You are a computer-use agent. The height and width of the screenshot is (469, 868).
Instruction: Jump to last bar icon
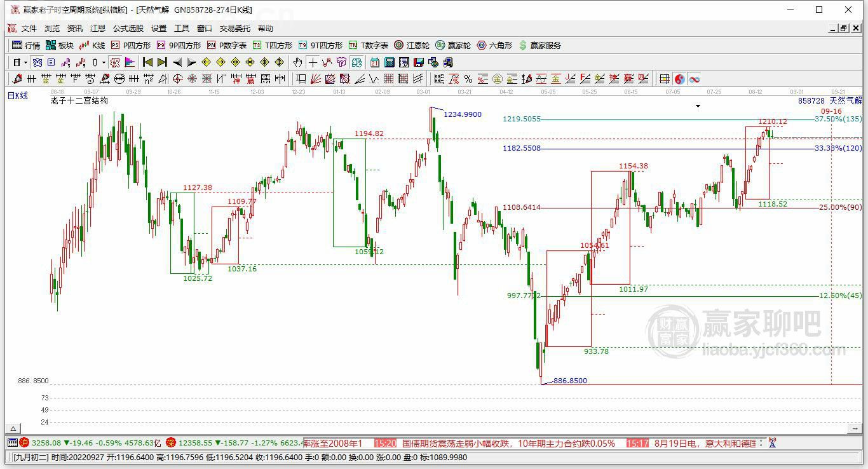point(162,62)
